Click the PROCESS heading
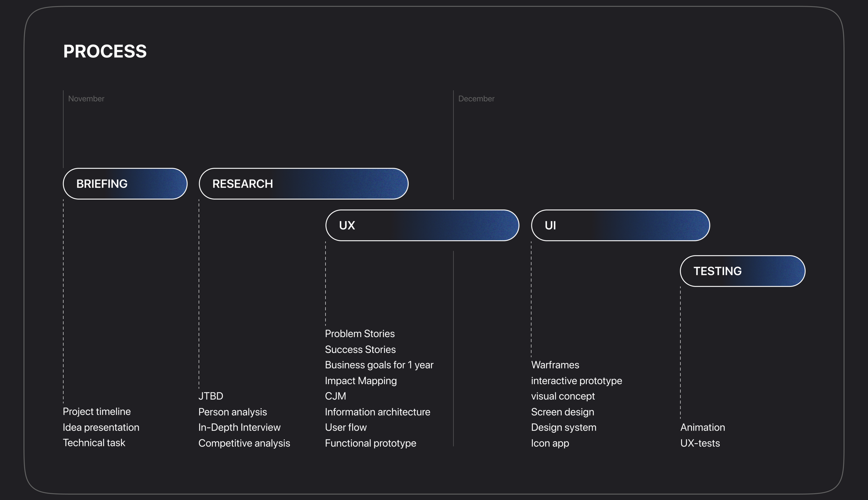This screenshot has width=868, height=500. (x=105, y=52)
